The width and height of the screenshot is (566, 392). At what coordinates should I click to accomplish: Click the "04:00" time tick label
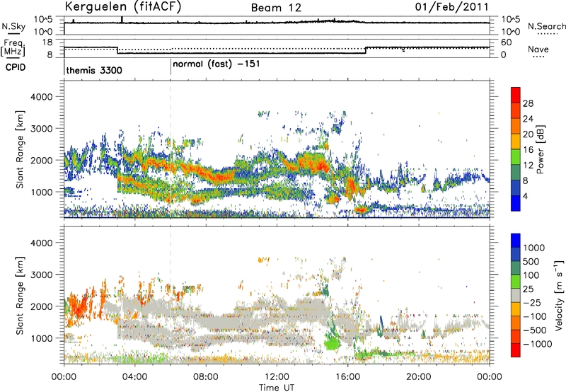134,377
